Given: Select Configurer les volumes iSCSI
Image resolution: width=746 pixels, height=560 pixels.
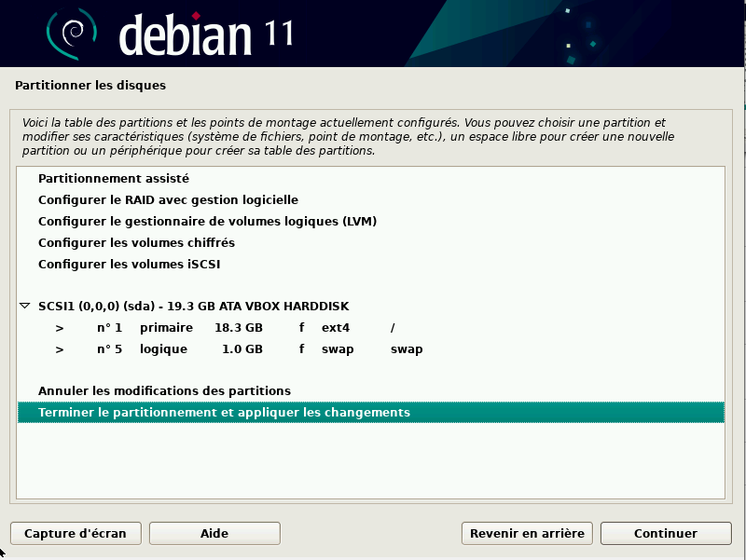Looking at the screenshot, I should (371, 264).
